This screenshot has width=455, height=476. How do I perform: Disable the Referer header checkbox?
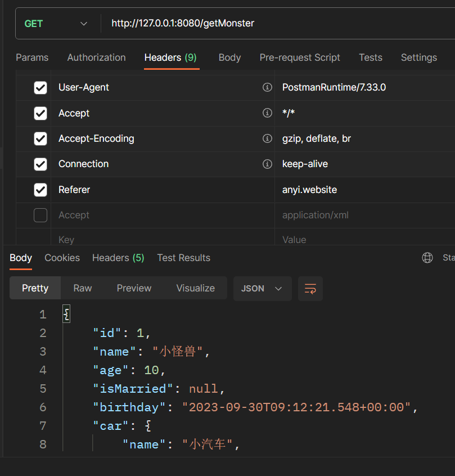(40, 190)
